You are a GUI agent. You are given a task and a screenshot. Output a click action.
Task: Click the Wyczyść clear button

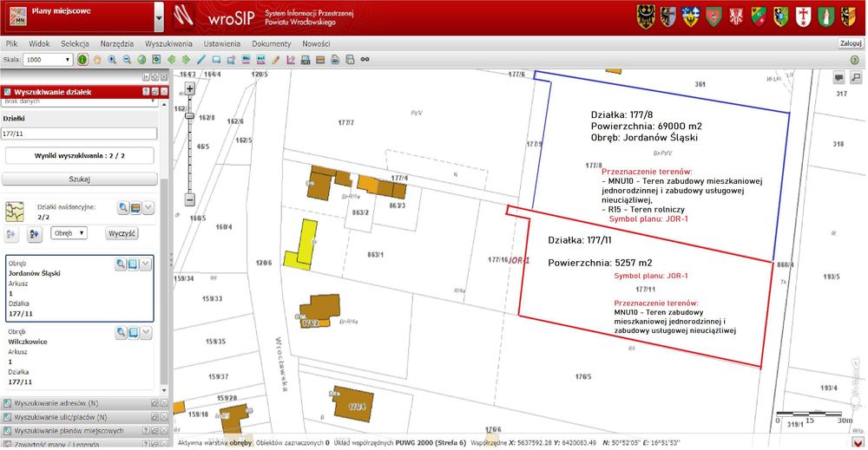122,233
